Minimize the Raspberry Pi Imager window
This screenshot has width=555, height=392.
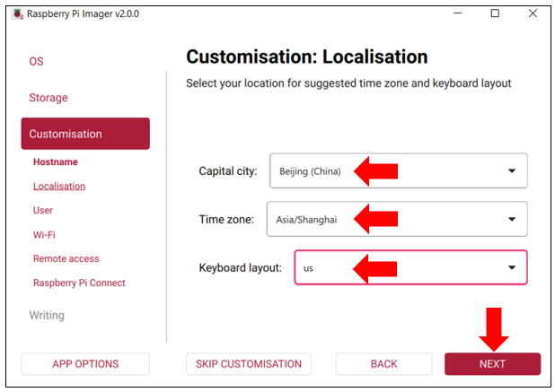(458, 13)
